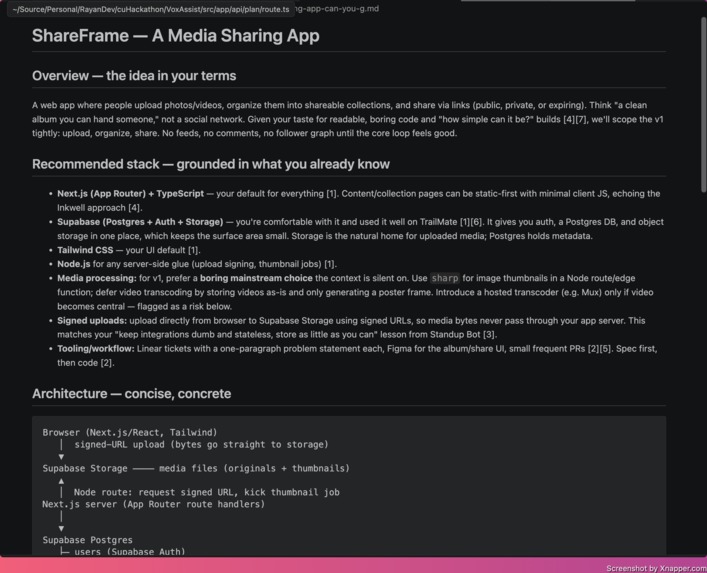707x573 pixels.
Task: Click the 'Supabase Postgres' code line
Action: point(87,540)
